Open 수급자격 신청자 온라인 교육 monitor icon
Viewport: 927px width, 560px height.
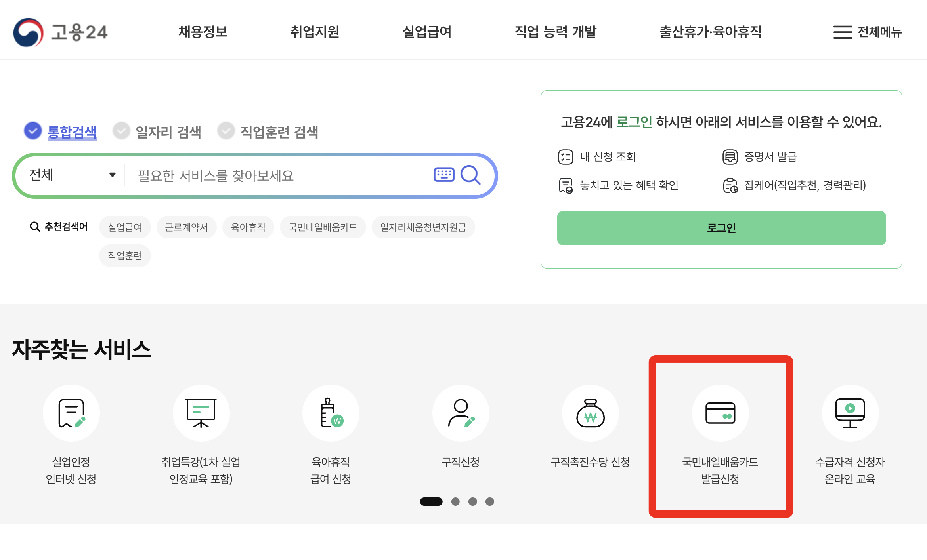point(850,413)
